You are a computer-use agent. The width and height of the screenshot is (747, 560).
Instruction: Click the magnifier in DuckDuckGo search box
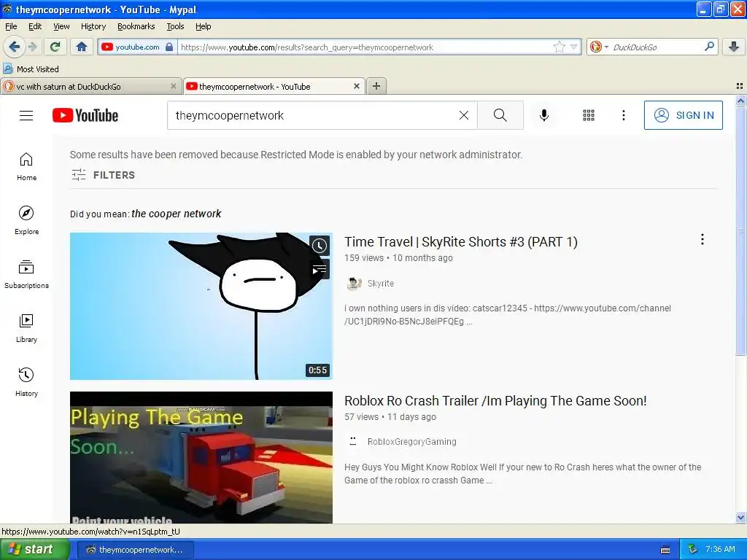point(709,46)
